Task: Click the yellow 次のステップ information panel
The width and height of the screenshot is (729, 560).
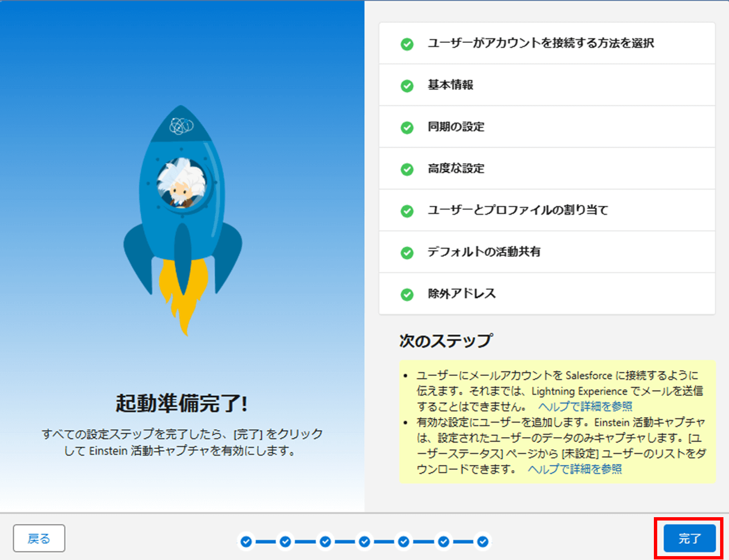Action: tap(556, 423)
